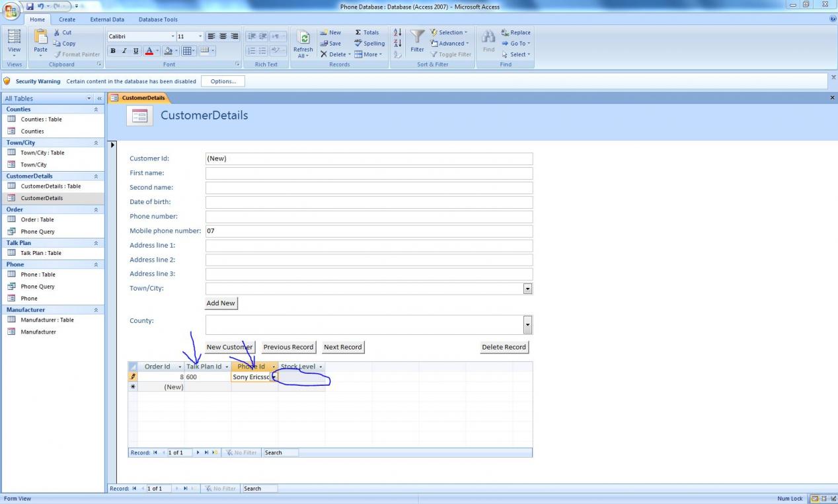Image resolution: width=838 pixels, height=504 pixels.
Task: Click Delete in Records group
Action: click(334, 54)
